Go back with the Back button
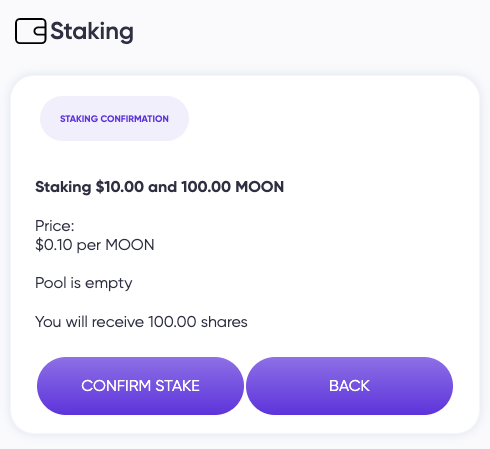Screen dimensions: 490x449 tap(349, 386)
